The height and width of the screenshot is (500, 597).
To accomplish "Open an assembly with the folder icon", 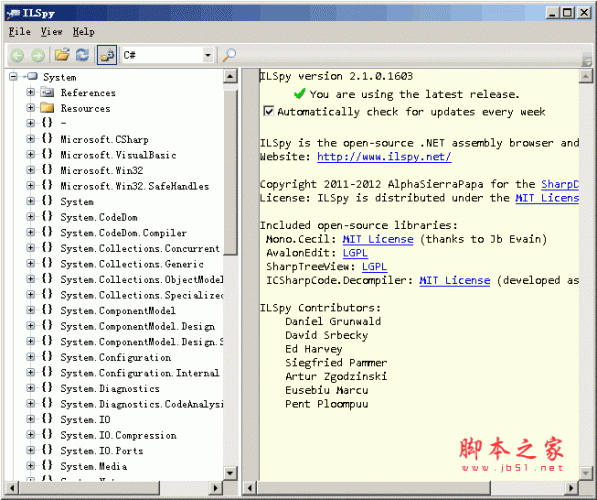I will [x=62, y=55].
